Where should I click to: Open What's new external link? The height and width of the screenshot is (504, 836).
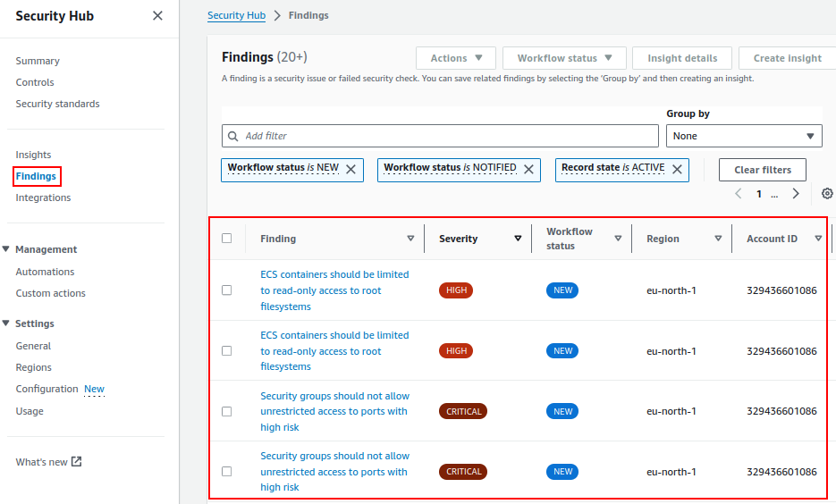pos(48,462)
